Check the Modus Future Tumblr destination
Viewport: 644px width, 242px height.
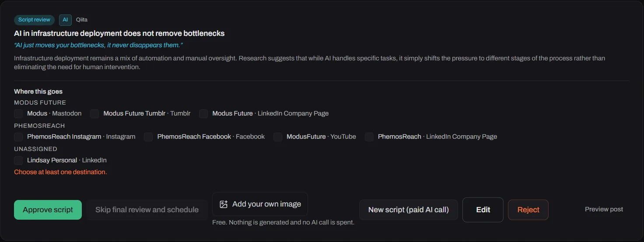(94, 114)
